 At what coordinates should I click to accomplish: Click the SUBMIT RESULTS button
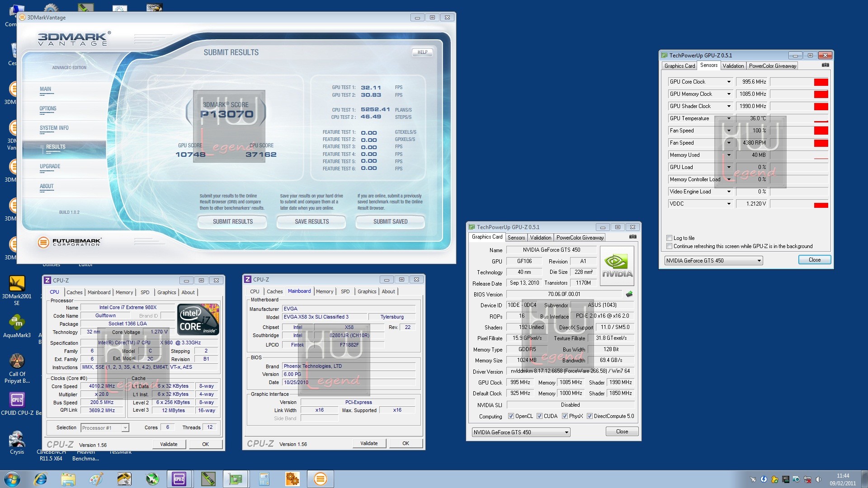233,221
